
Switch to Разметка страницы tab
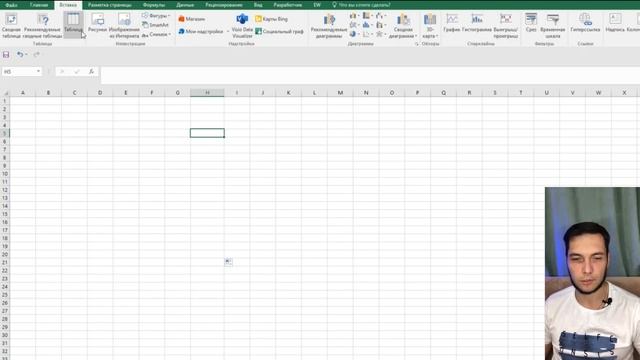110,5
